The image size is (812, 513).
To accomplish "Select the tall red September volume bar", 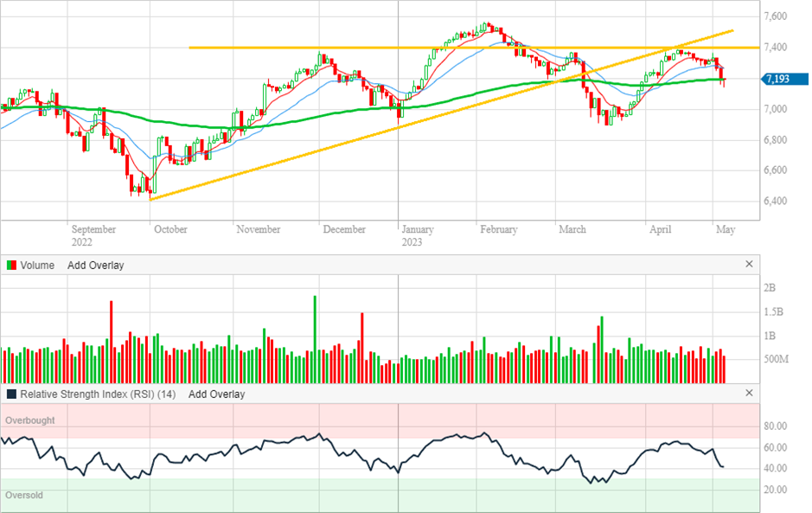I will 111,342.
